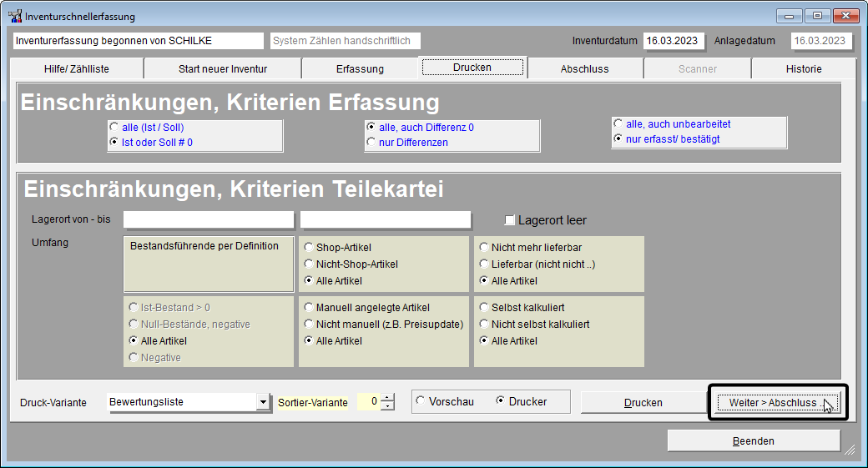
Task: Maximize the Inventurschnellerfassung window
Action: pyautogui.click(x=817, y=16)
